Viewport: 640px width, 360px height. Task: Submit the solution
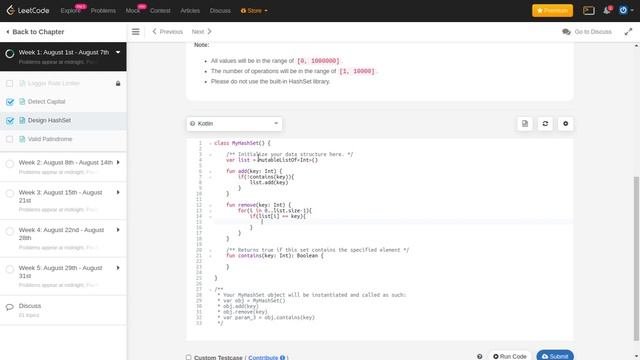pos(555,356)
